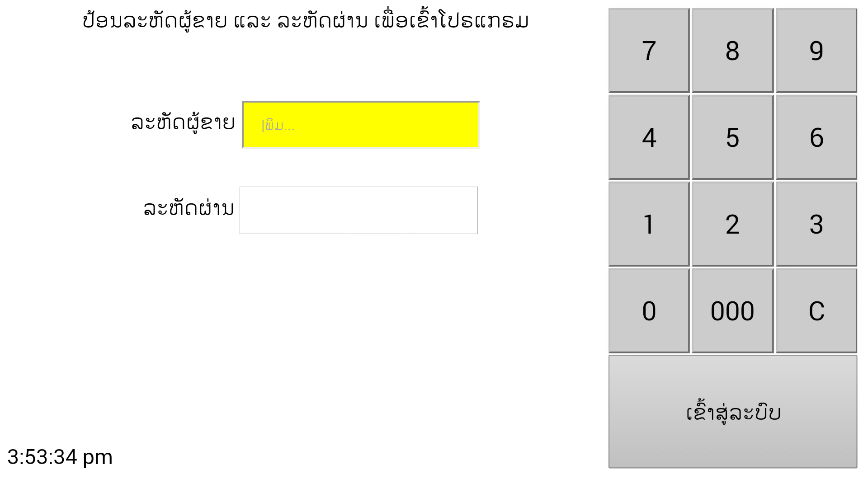Clear the entry with the C button
This screenshot has height=488, width=868.
click(816, 311)
